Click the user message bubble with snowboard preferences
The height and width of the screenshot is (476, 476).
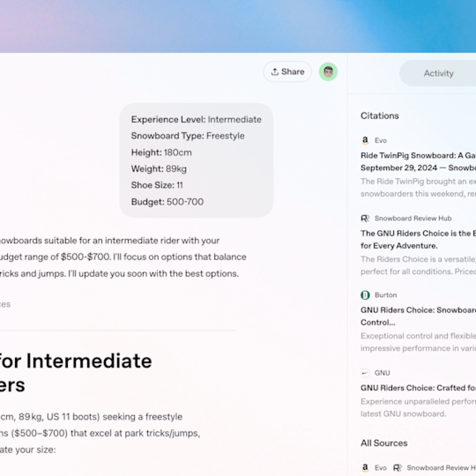click(196, 160)
